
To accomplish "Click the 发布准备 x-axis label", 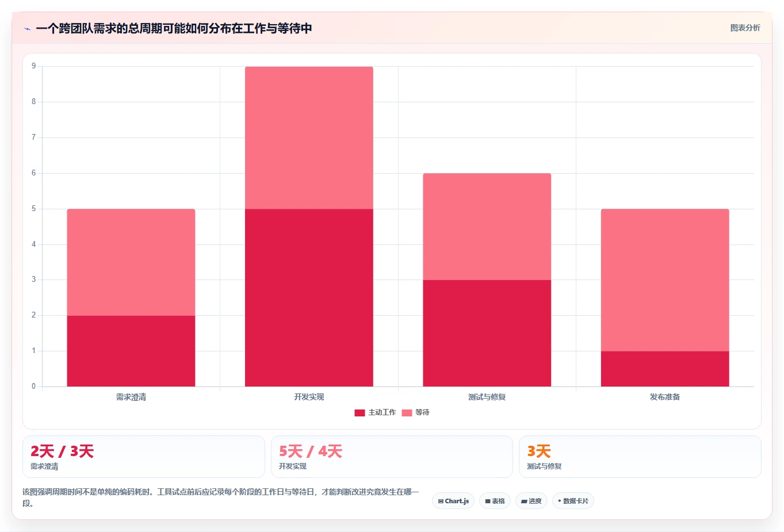I will coord(665,397).
